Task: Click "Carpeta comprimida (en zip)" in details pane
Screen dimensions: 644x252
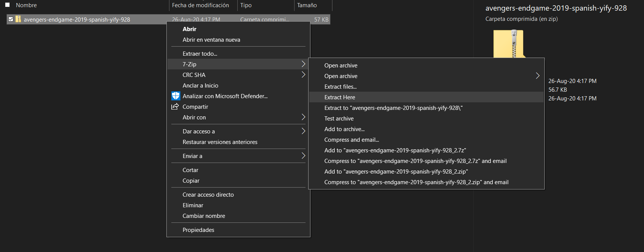Action: tap(522, 19)
